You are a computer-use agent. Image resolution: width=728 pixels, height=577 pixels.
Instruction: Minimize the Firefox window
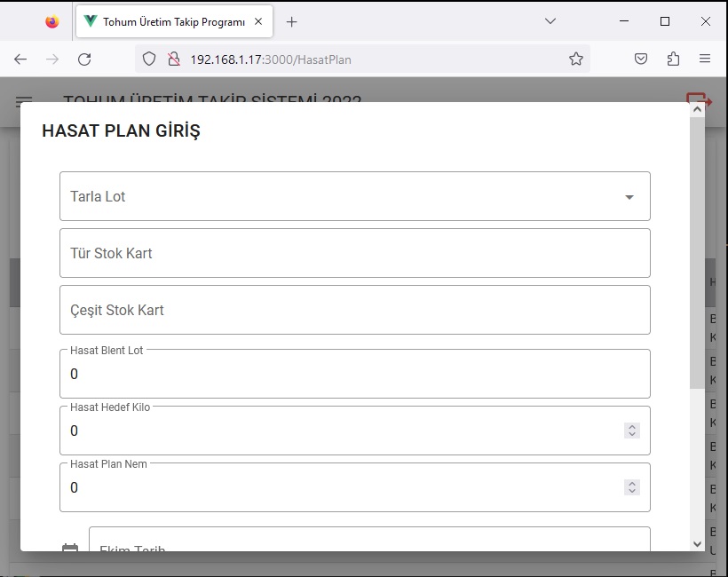pos(624,21)
